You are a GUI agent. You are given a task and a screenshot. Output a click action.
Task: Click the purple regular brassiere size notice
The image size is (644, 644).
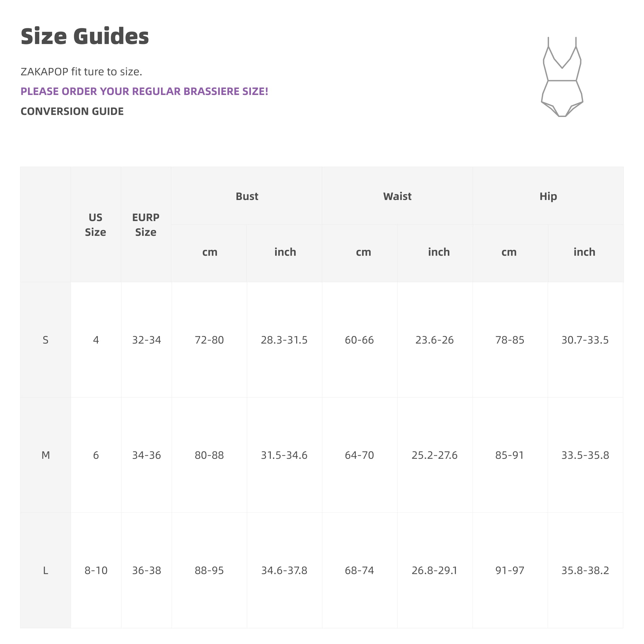(x=144, y=91)
